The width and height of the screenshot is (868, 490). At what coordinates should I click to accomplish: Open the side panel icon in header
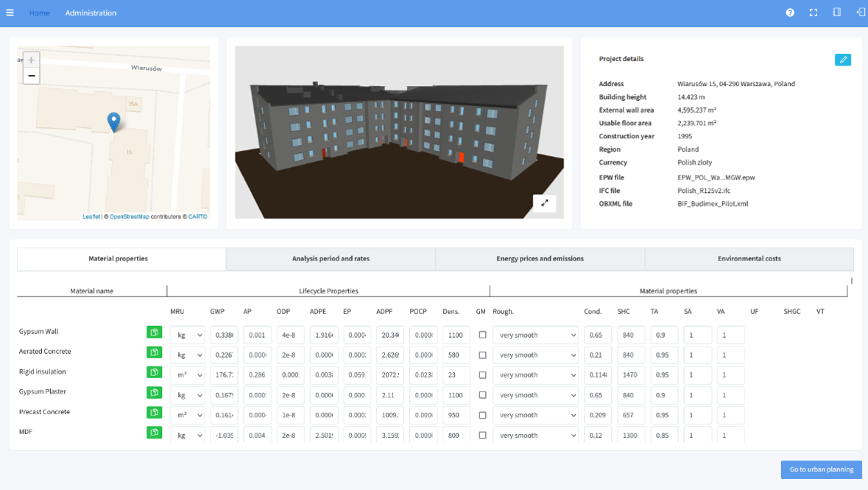[837, 13]
